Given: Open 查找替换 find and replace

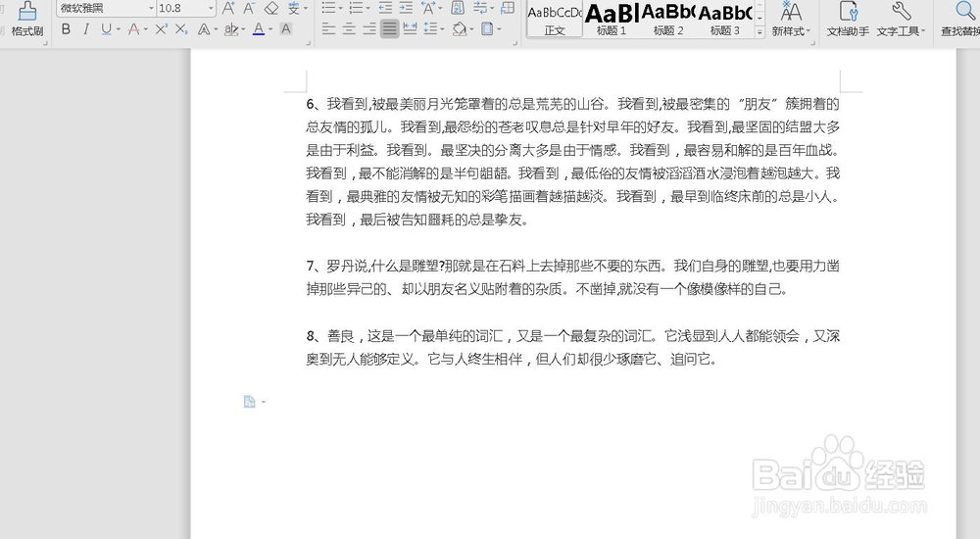Looking at the screenshot, I should click(x=960, y=20).
